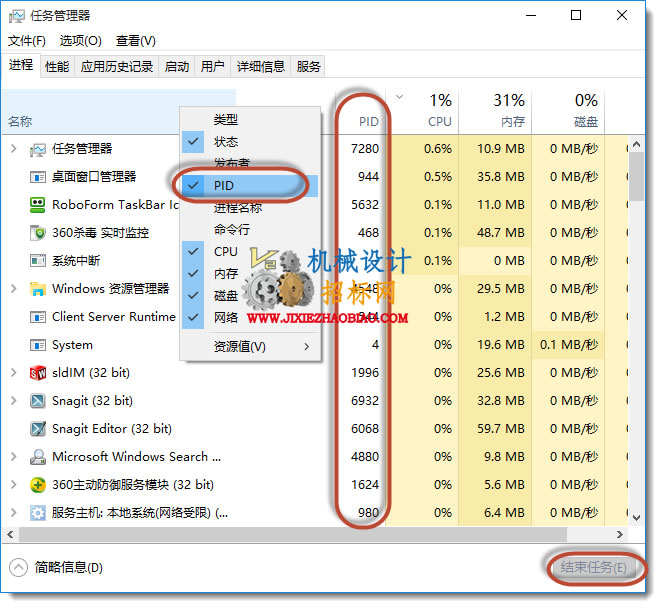Expand the Windows 资源管理器 row

click(x=13, y=289)
